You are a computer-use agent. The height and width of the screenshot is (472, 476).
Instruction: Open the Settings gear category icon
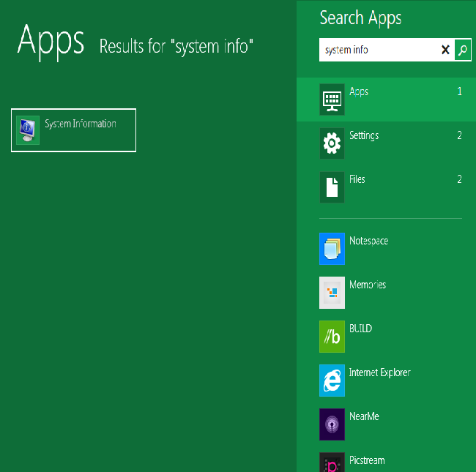click(332, 143)
